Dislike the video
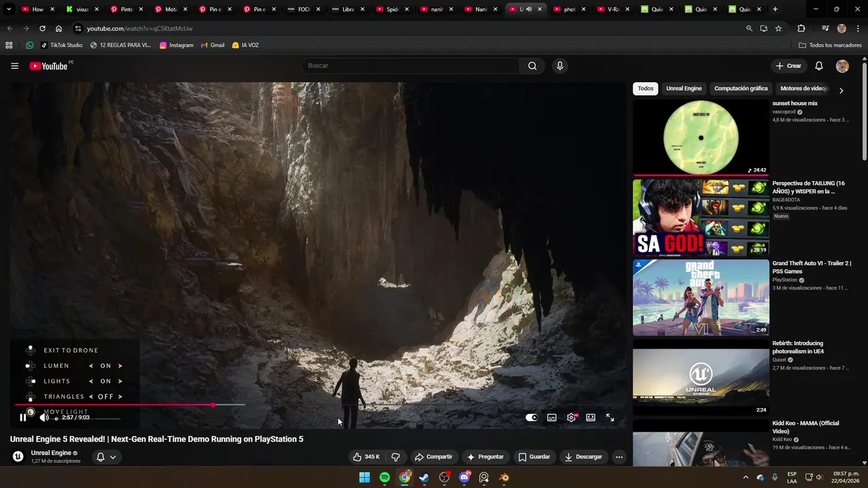 [395, 457]
